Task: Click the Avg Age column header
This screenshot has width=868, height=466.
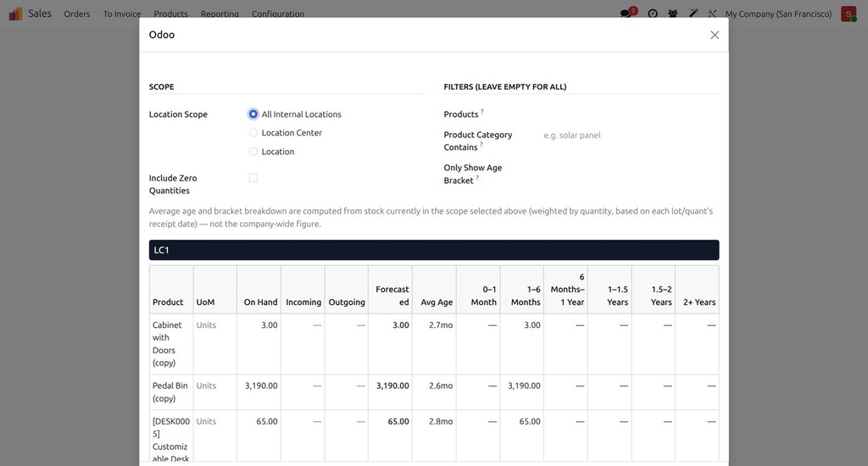Action: point(434,290)
